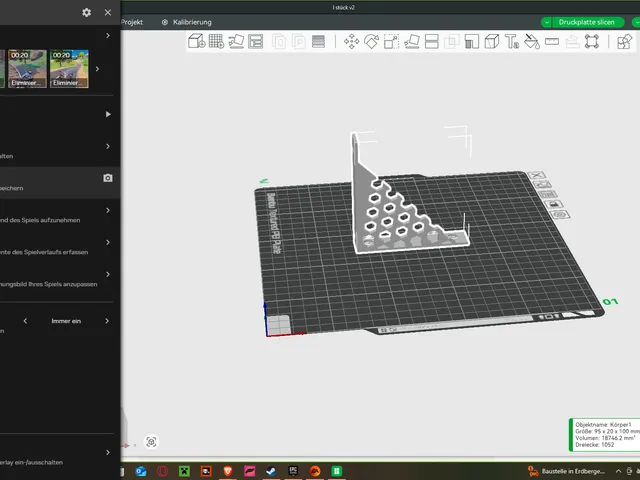Click the Arrange all objects icon
640x480 pixels.
click(x=256, y=41)
